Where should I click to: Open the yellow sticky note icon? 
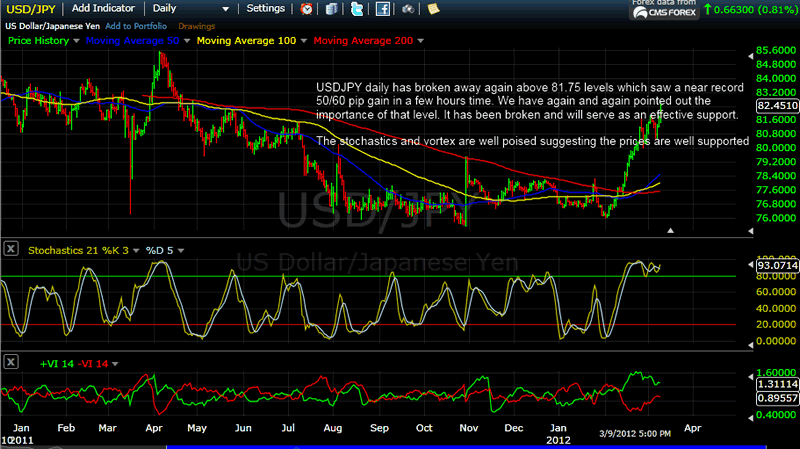point(432,8)
